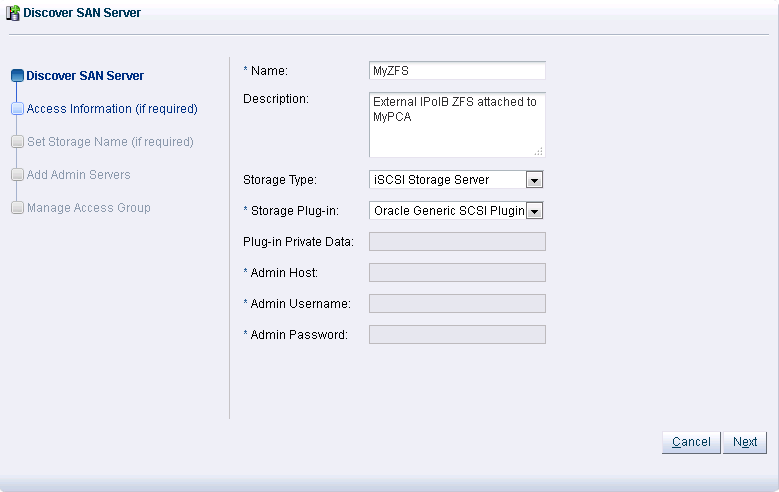
Task: Select Set Storage Name (if required) step
Action: (x=110, y=142)
